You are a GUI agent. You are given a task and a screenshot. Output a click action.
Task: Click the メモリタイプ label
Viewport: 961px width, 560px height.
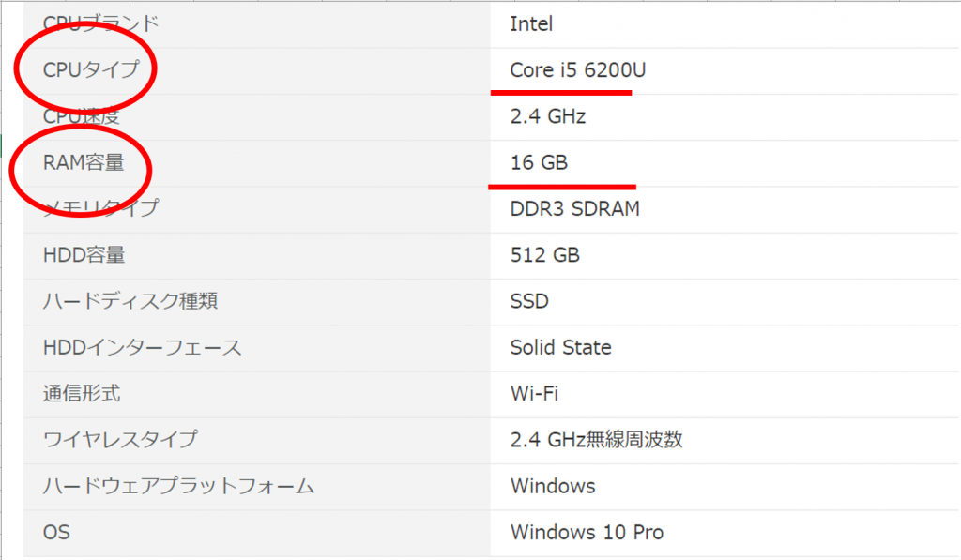coord(100,208)
